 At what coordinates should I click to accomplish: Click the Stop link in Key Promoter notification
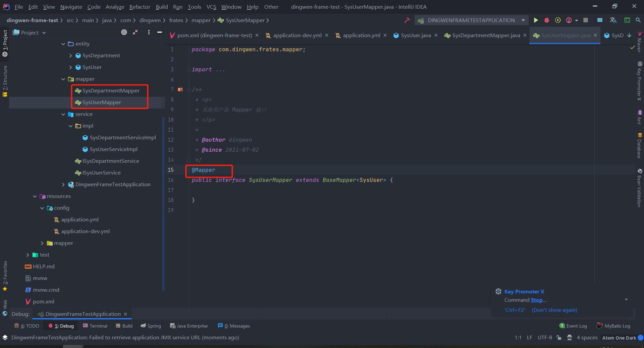pos(536,300)
